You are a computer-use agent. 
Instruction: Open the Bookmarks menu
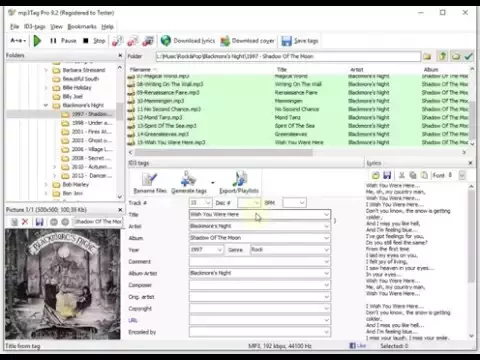click(82, 27)
